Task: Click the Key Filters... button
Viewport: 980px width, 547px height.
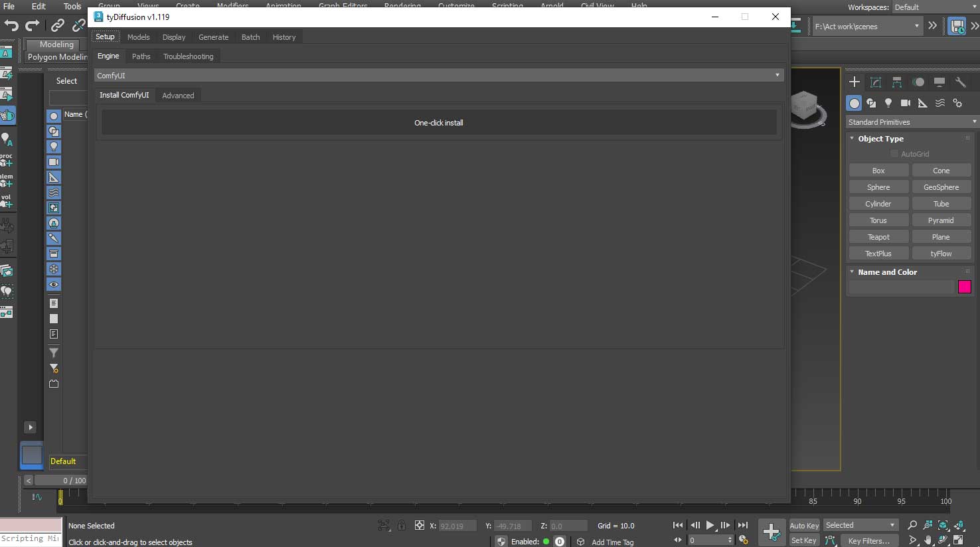Action: coord(868,541)
